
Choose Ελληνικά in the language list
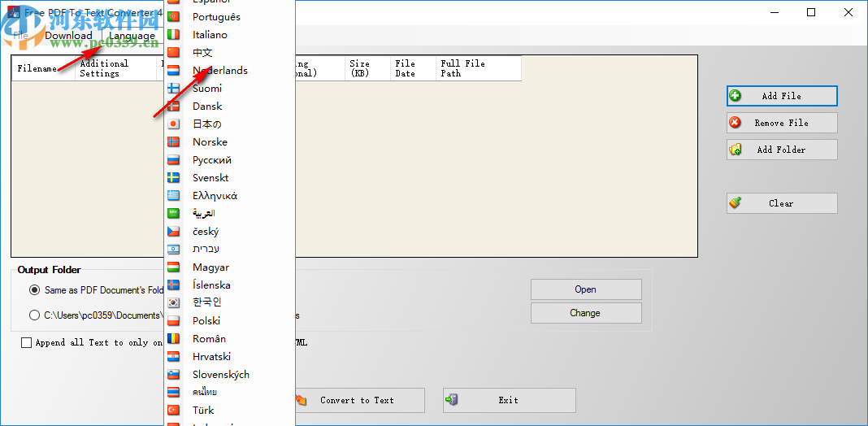tap(230, 196)
